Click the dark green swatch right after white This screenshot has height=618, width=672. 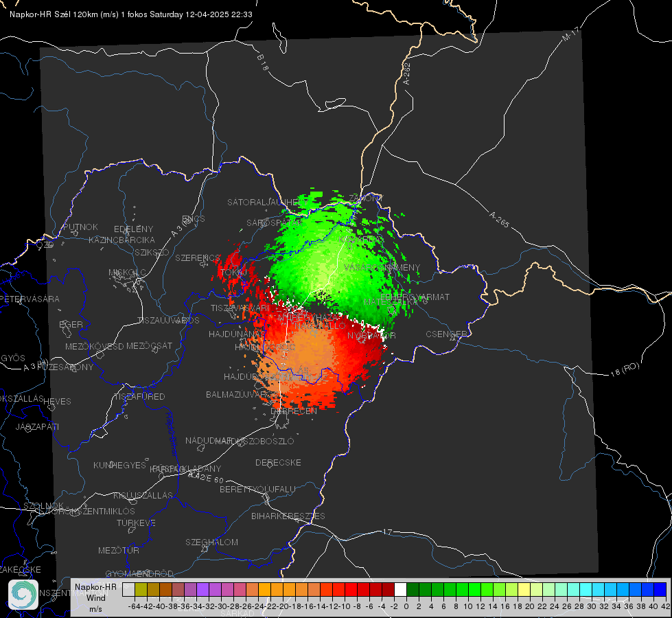(x=413, y=589)
